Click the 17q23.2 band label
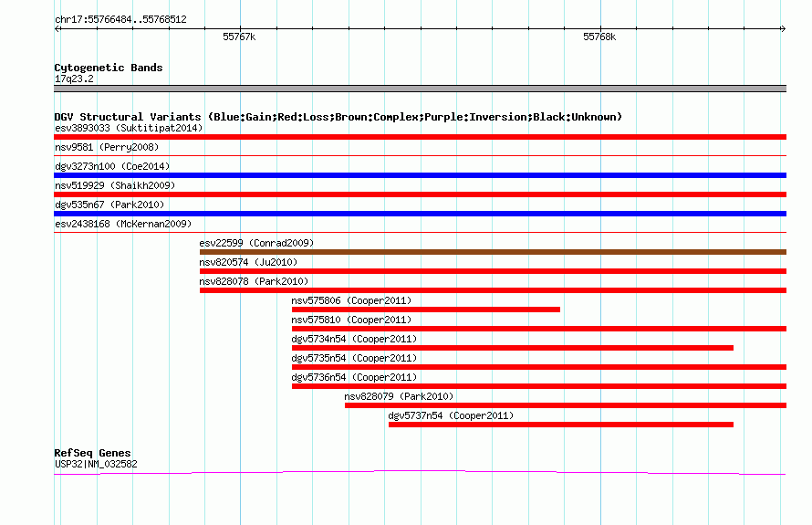This screenshot has width=812, height=525. (x=74, y=79)
